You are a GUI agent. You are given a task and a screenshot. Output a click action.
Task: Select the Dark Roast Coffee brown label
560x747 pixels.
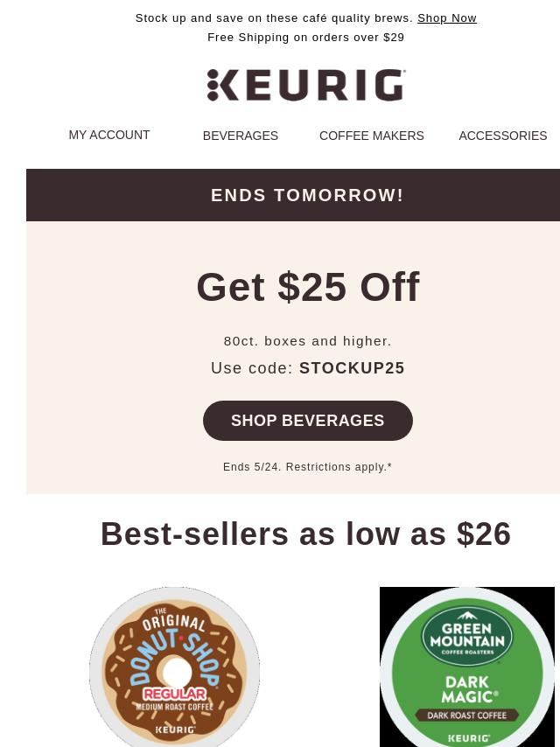tap(466, 716)
